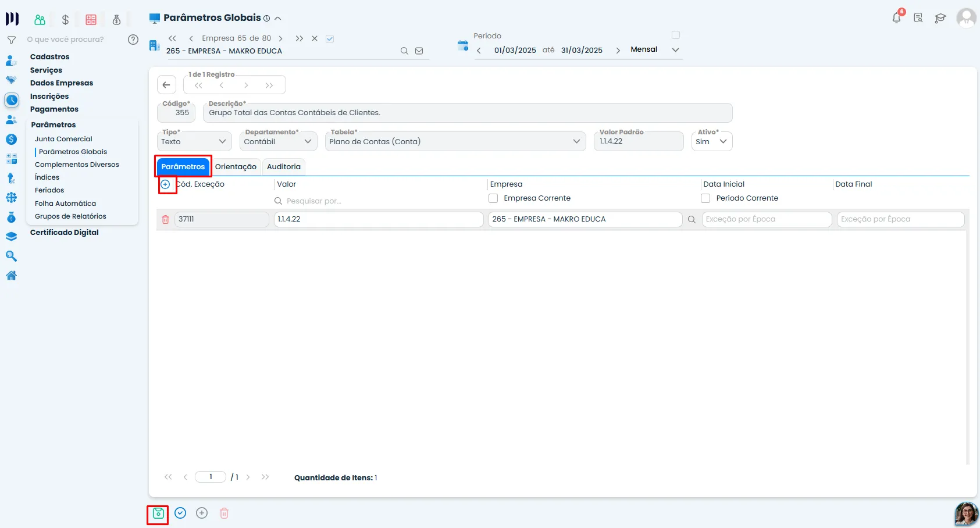Click the save icon at bottom toolbar
The image size is (980, 528).
(158, 513)
